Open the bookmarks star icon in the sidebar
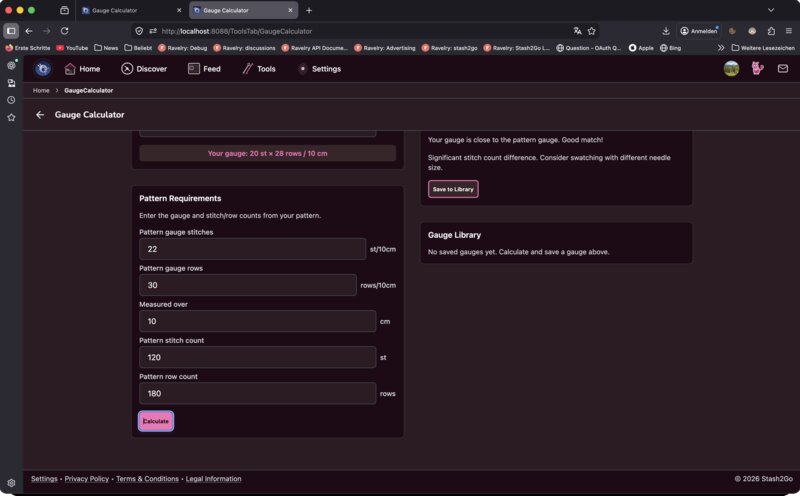This screenshot has width=800, height=496. [11, 117]
